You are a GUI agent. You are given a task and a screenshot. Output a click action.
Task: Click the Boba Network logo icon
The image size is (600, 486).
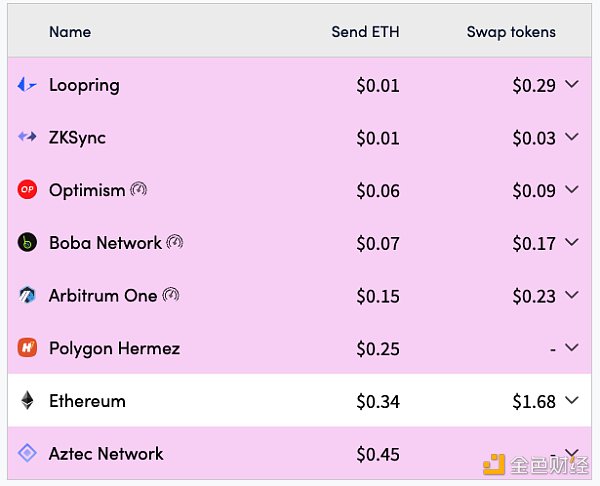(27, 243)
